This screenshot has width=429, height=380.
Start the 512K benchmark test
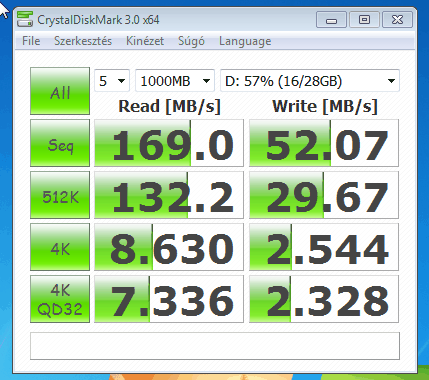click(x=60, y=195)
